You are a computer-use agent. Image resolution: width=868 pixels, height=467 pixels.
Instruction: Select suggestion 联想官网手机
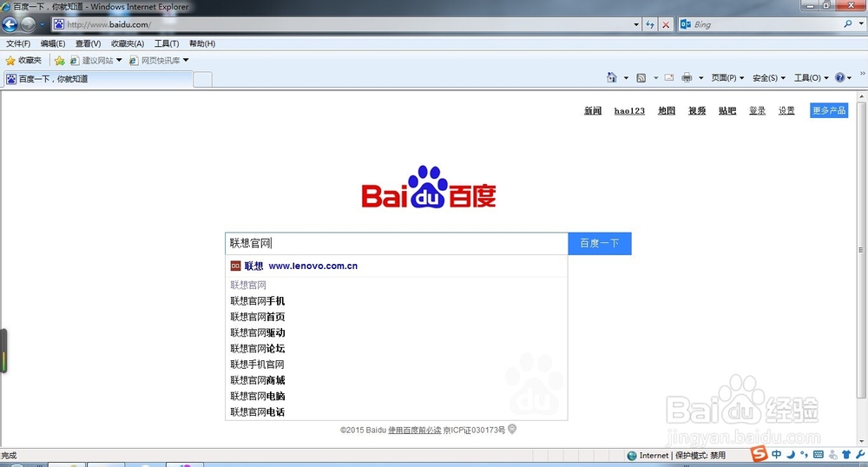click(x=397, y=301)
